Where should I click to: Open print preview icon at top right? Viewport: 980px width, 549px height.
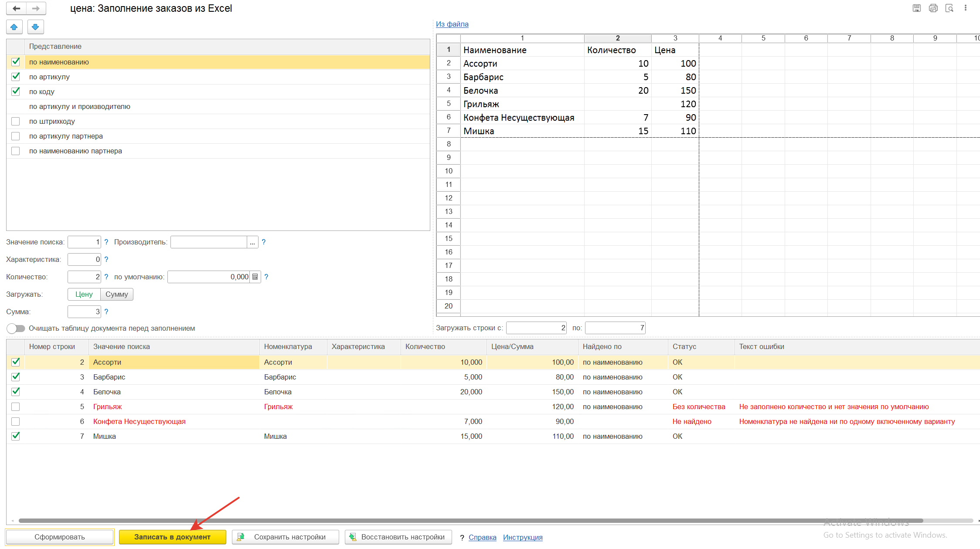[949, 8]
